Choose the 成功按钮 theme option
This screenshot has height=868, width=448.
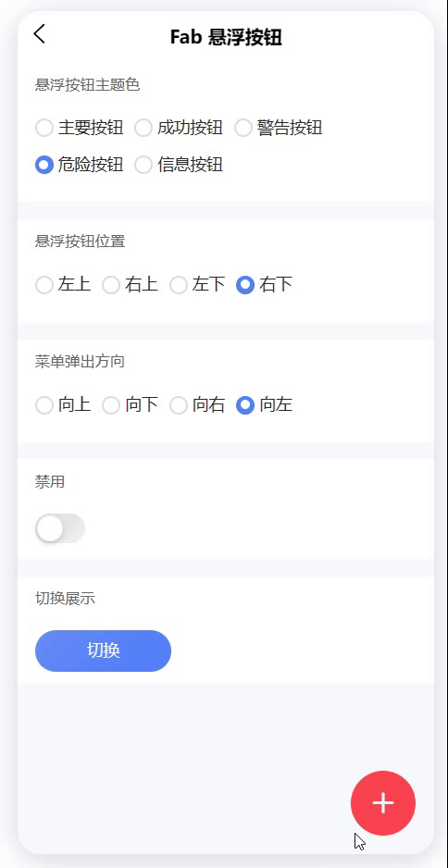(179, 128)
